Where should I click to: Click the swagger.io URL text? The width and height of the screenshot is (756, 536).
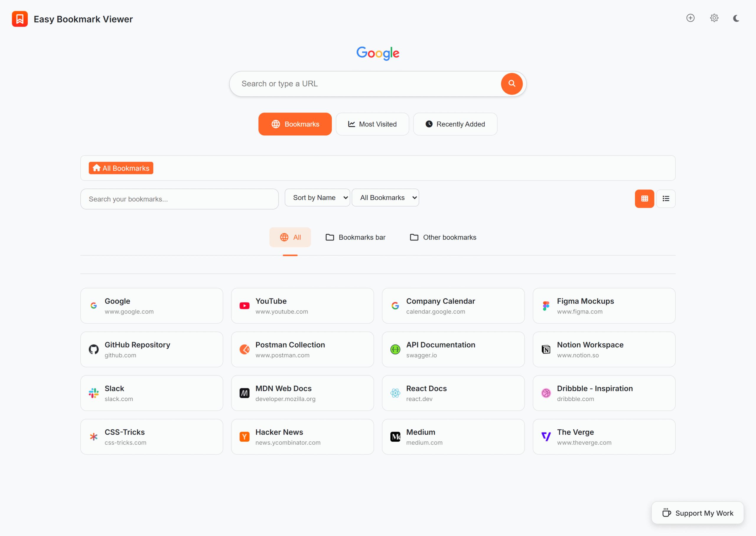click(421, 355)
